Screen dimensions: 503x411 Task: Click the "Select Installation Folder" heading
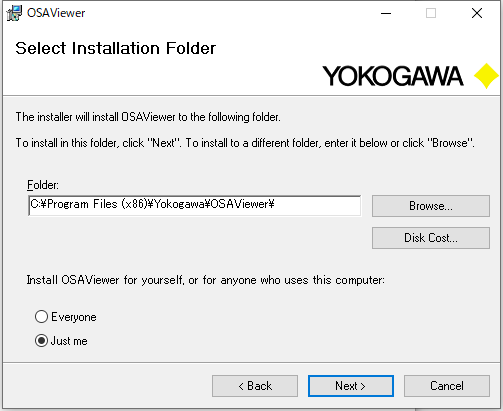116,48
